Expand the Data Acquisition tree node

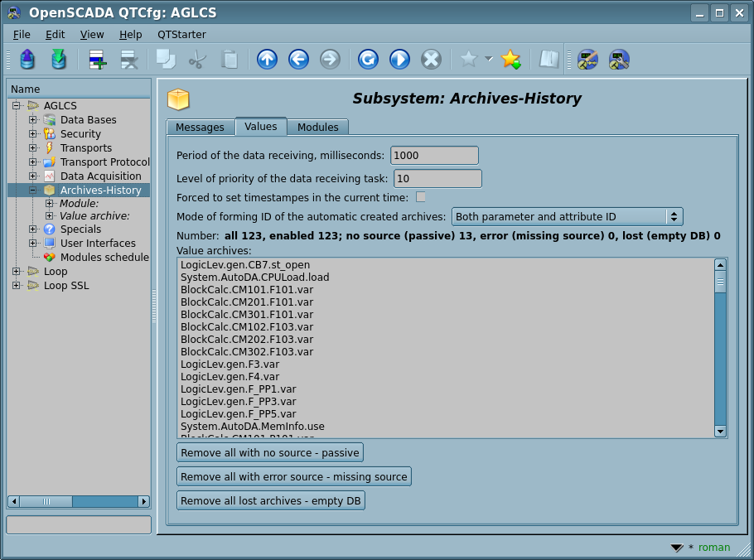(x=32, y=176)
